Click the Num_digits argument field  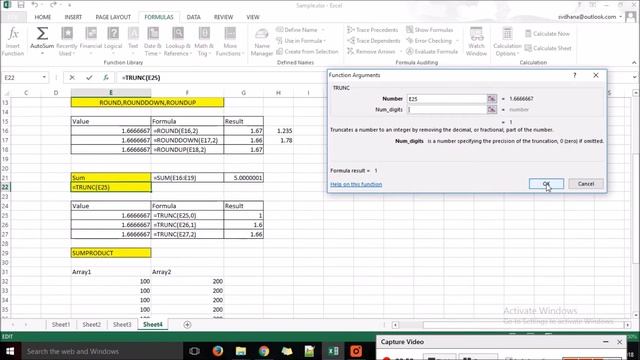pyautogui.click(x=447, y=109)
